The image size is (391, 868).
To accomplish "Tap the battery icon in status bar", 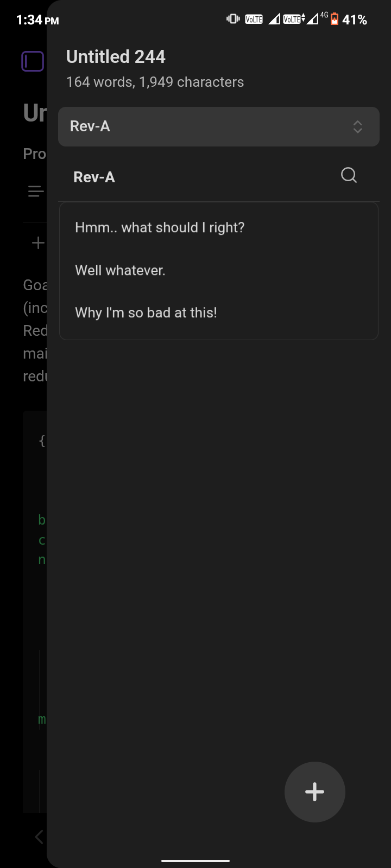I will click(335, 20).
